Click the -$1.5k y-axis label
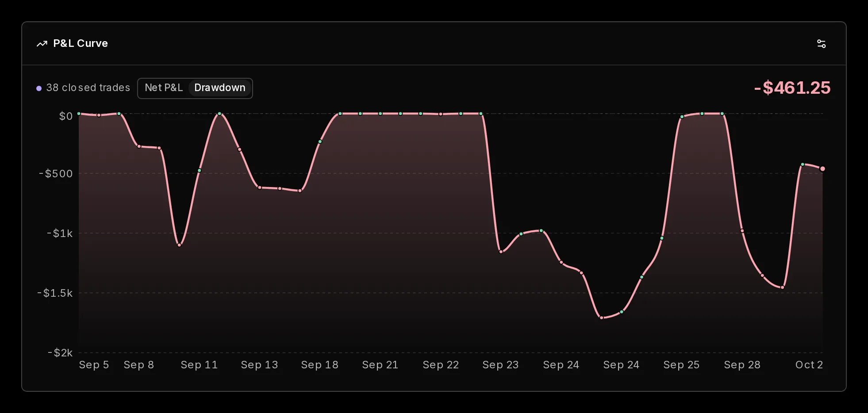 [55, 293]
